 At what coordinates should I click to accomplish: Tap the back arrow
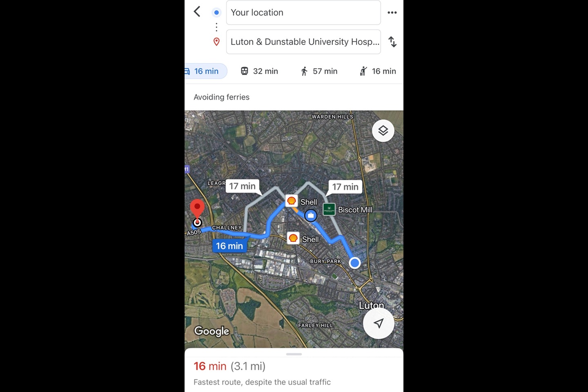coord(197,12)
